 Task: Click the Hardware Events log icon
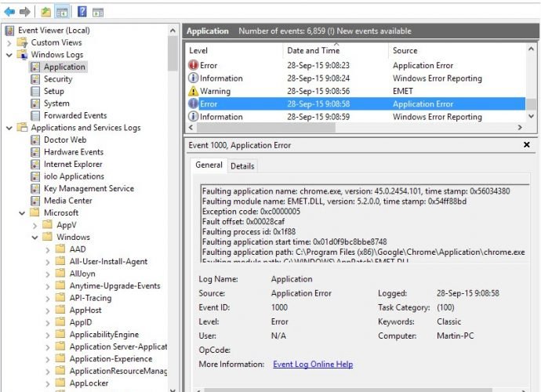(35, 152)
